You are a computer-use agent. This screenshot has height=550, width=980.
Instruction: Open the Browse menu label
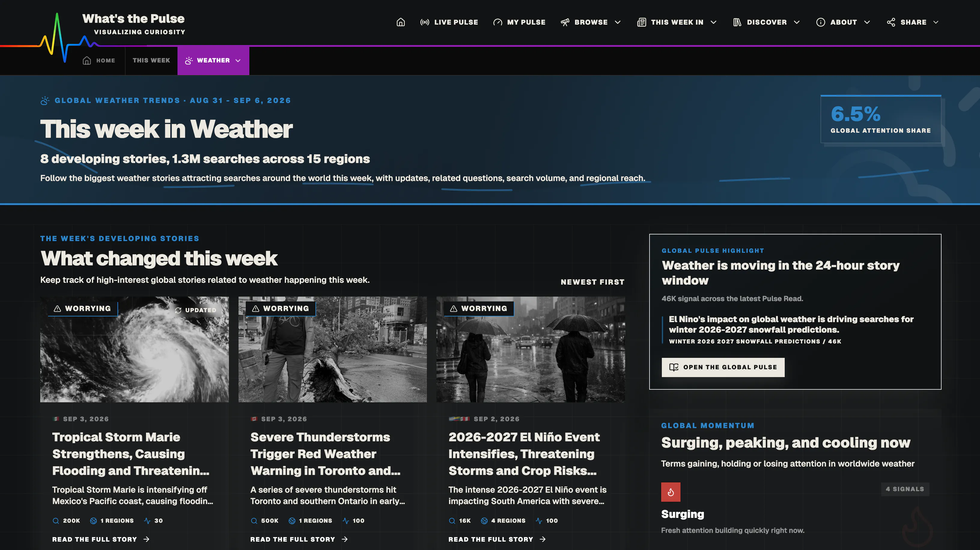click(591, 22)
